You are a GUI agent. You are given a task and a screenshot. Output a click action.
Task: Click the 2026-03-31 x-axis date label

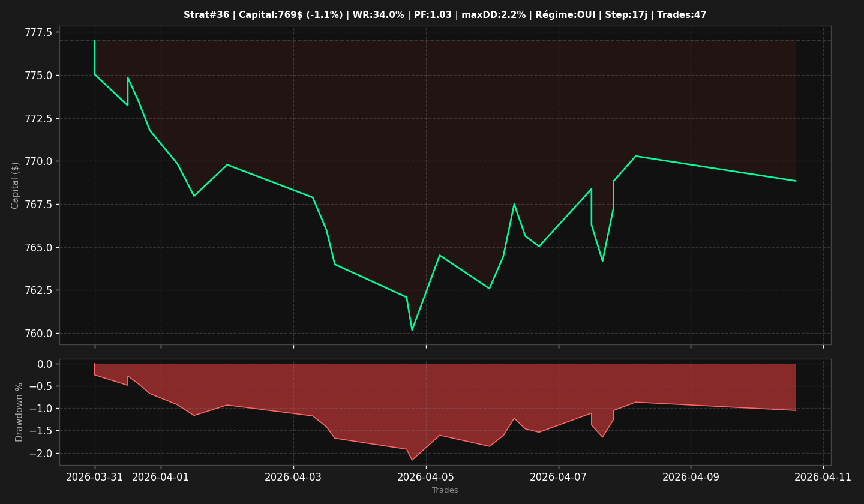(x=95, y=478)
